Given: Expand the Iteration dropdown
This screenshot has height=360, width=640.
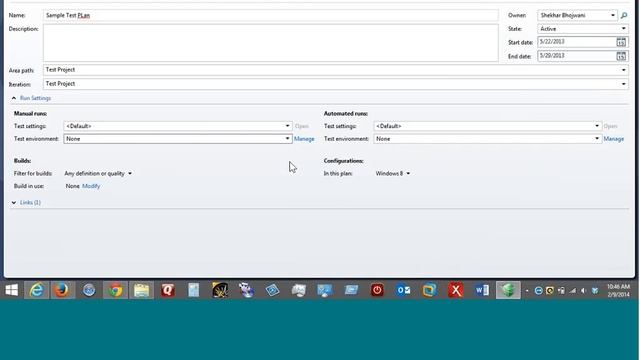Looking at the screenshot, I should [623, 84].
